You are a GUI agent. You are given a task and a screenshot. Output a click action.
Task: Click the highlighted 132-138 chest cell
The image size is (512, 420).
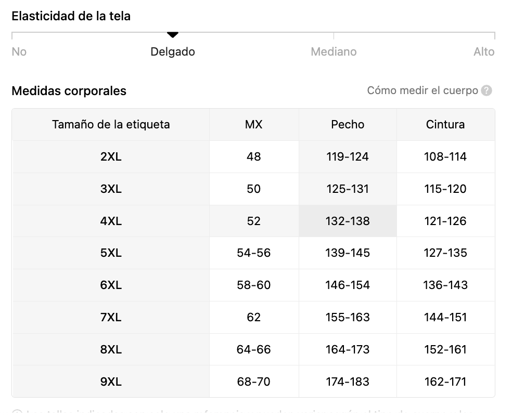point(348,221)
